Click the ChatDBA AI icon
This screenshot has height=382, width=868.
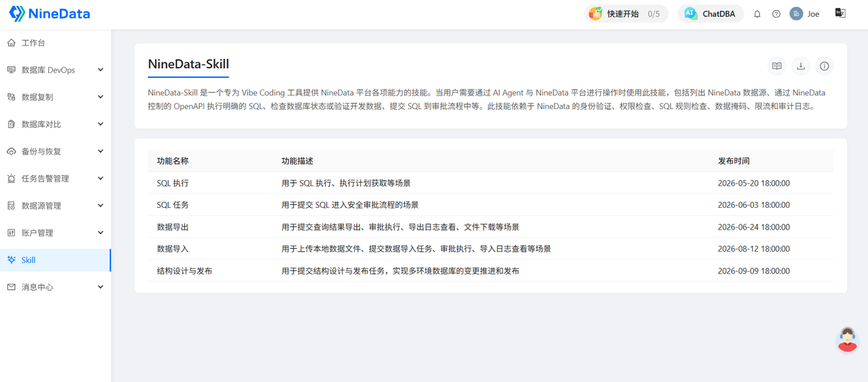pos(690,14)
